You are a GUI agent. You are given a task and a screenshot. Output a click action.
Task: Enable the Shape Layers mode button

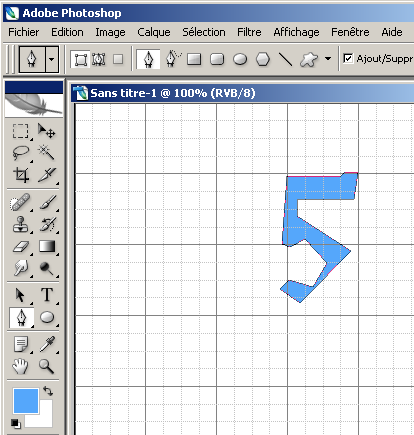[x=80, y=60]
